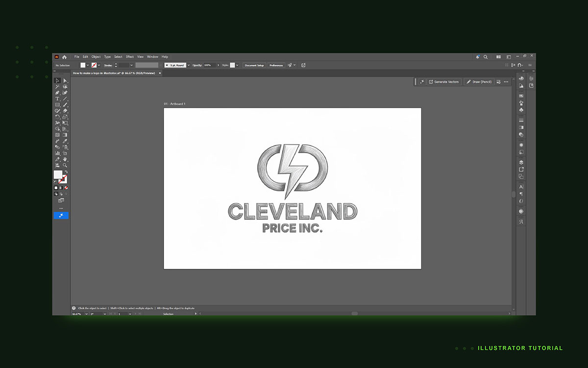
Task: Expand the Opacity arrow
Action: tap(218, 65)
